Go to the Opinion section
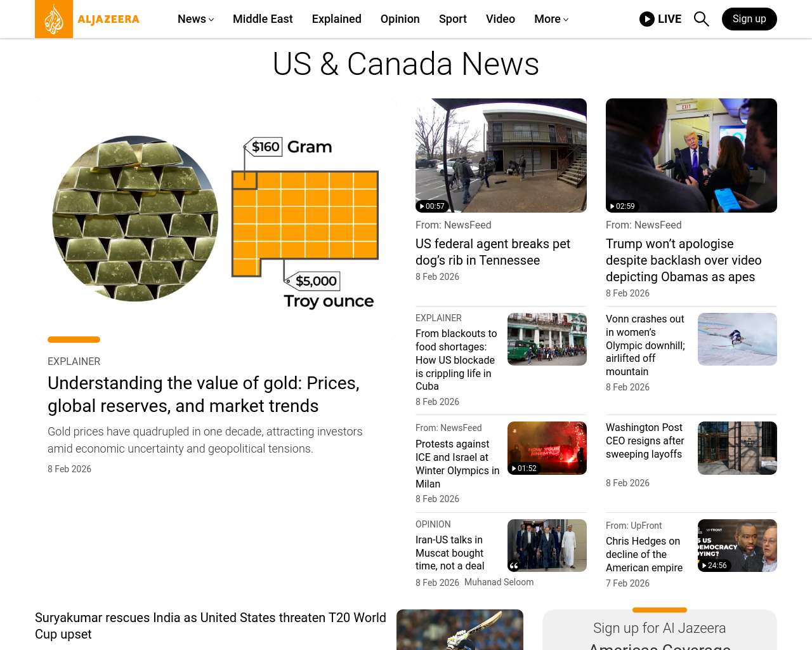Viewport: 812px width, 650px height. coord(400,19)
